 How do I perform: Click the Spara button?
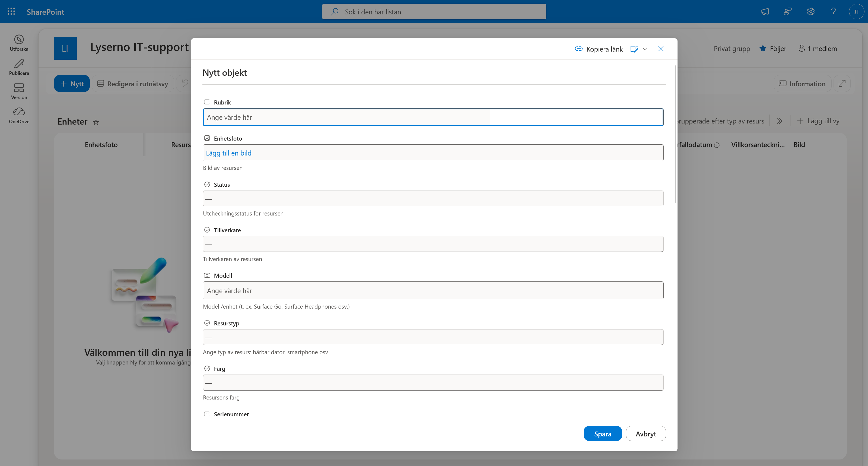[x=602, y=434]
